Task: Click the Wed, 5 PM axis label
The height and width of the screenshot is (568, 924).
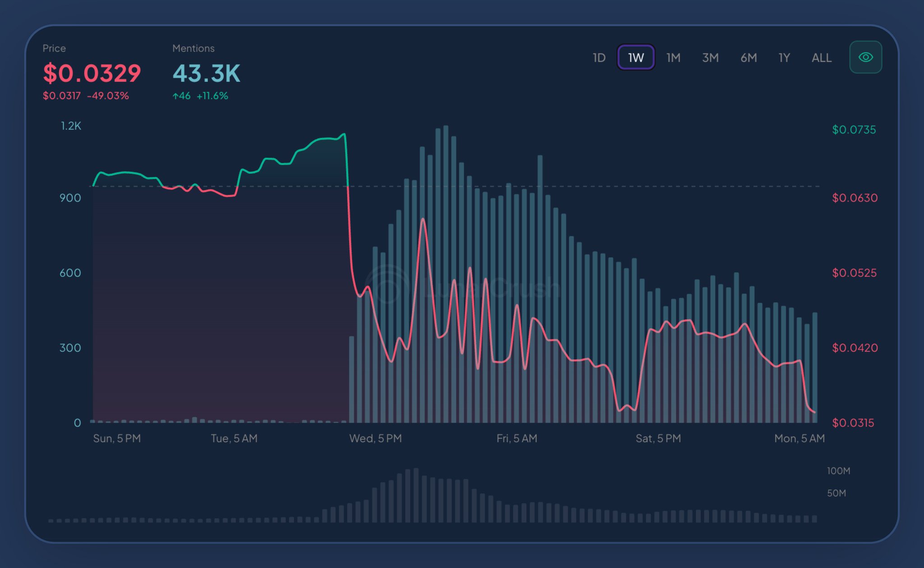Action: click(x=375, y=438)
